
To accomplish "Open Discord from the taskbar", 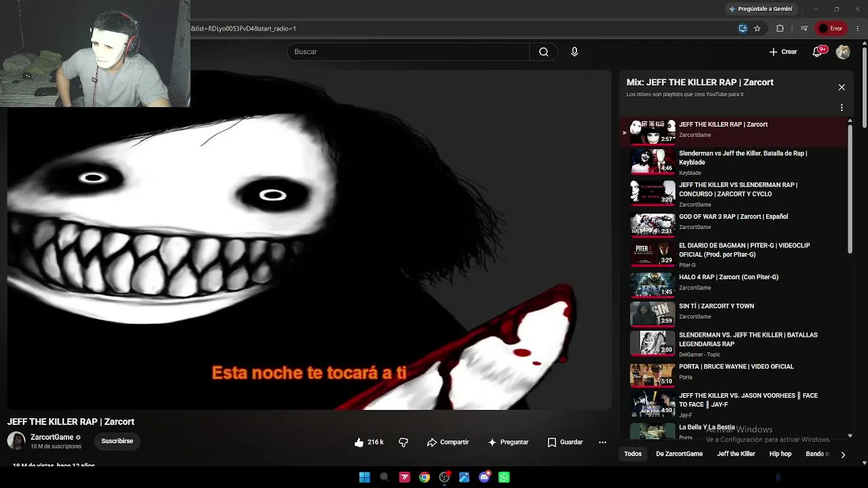I will [484, 477].
